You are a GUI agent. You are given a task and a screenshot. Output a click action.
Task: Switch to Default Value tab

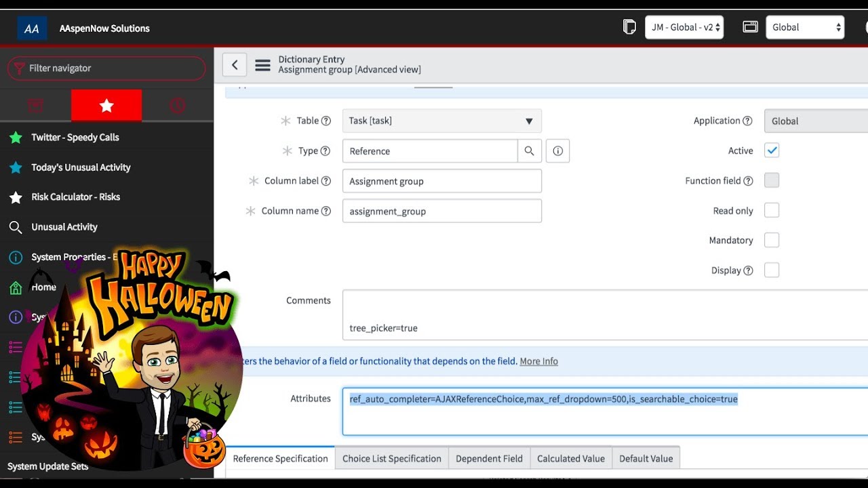click(646, 458)
